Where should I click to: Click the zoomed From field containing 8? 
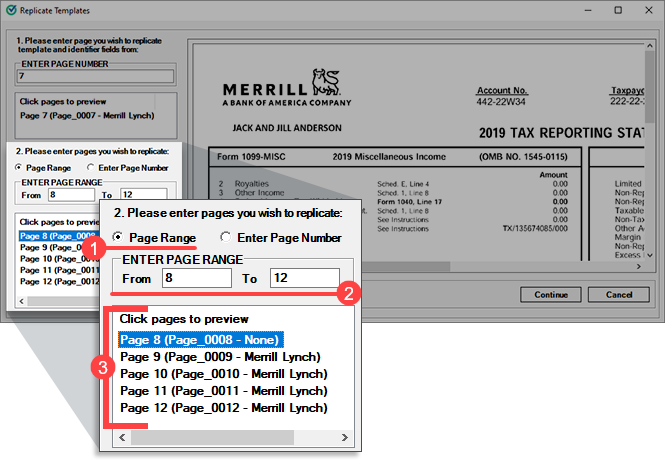pos(197,278)
